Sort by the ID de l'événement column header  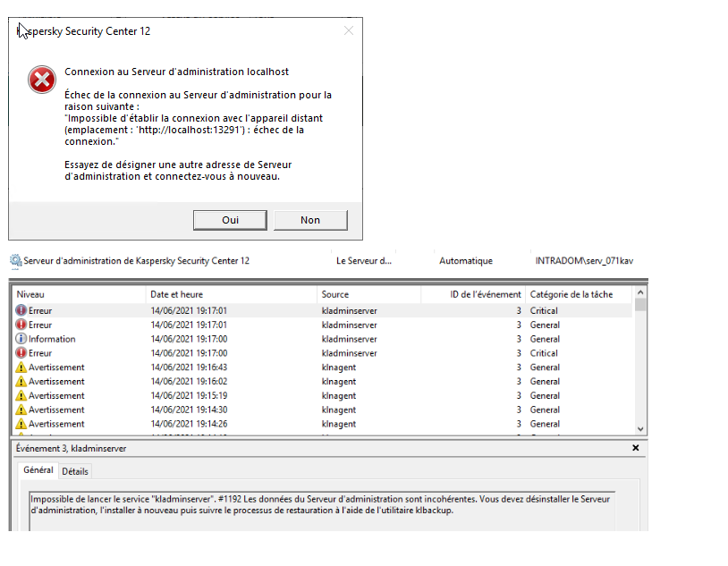473,294
